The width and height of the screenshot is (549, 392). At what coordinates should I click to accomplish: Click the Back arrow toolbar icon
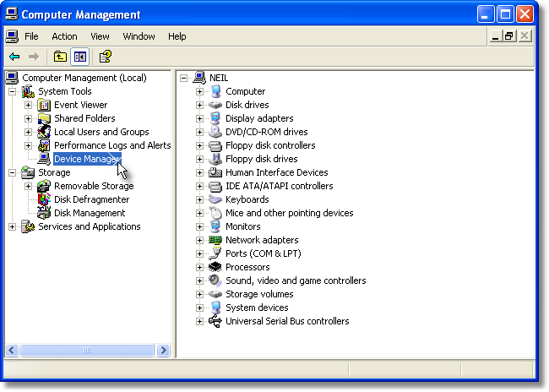tap(14, 57)
